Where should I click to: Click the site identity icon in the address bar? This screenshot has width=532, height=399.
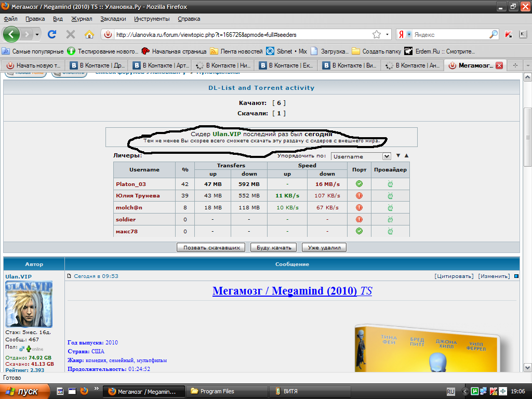click(x=108, y=35)
